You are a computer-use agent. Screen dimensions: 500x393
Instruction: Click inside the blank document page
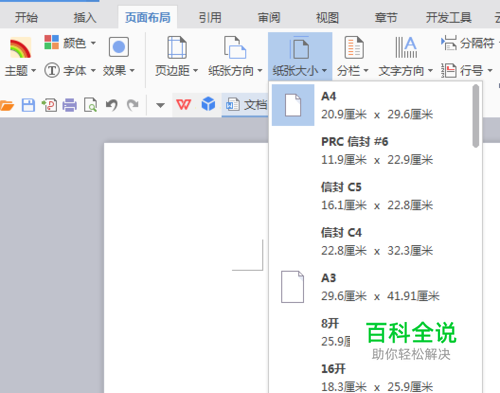point(186,268)
